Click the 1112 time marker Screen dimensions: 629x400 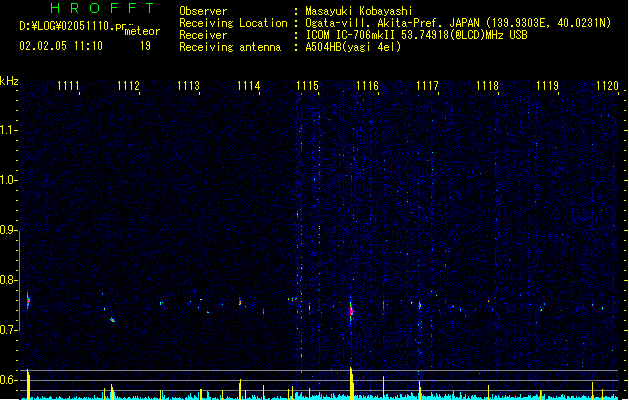click(128, 86)
